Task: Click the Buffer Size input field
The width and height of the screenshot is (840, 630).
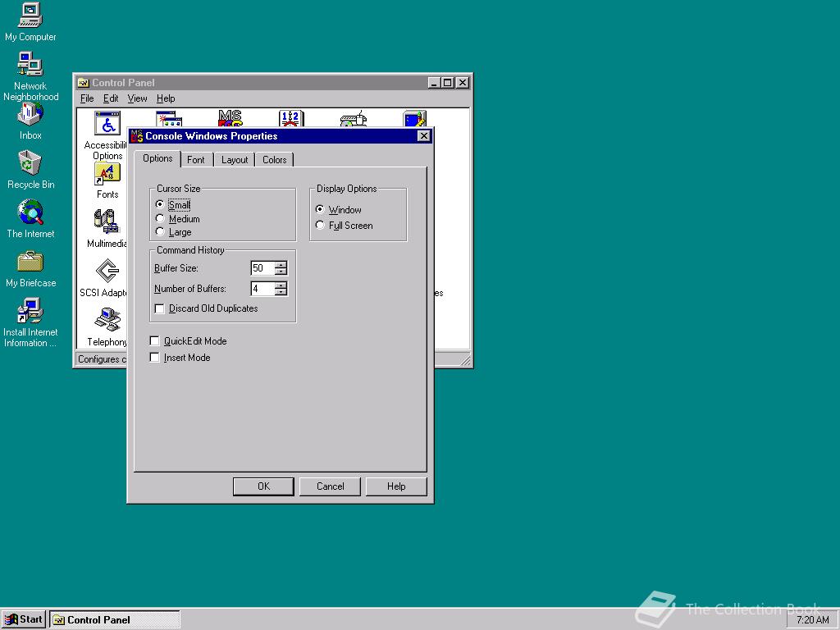Action: tap(262, 268)
